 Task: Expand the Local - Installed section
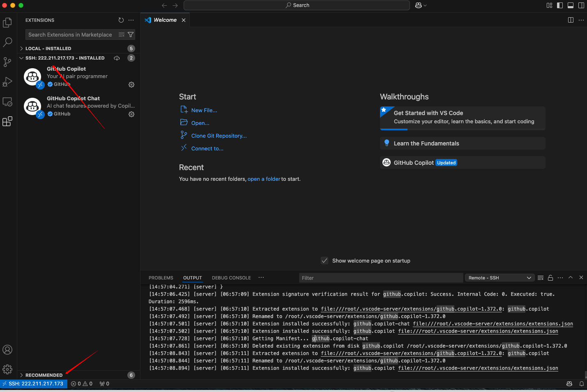tap(48, 48)
